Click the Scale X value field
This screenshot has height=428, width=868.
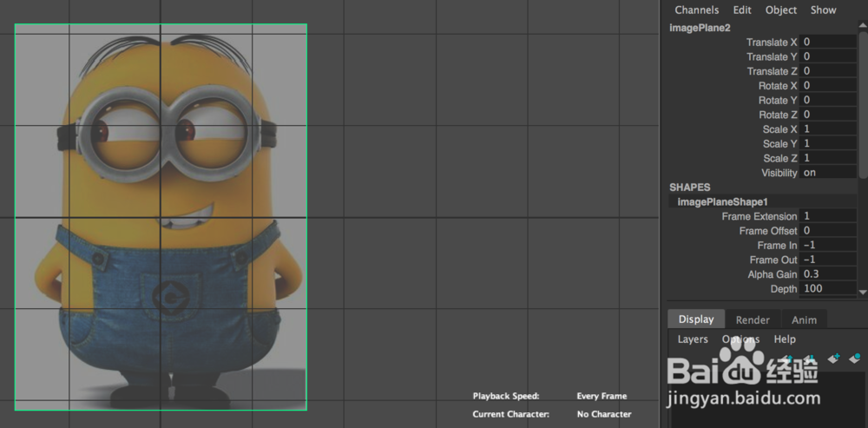pyautogui.click(x=827, y=129)
